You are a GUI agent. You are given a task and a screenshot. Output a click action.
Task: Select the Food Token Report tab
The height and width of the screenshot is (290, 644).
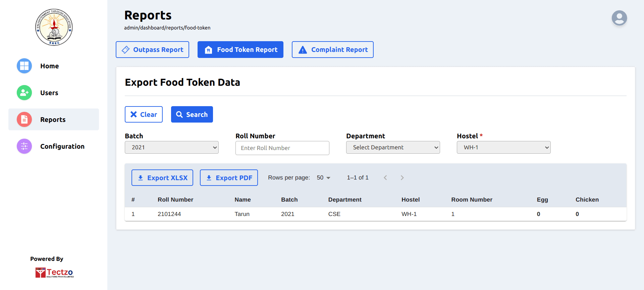240,50
